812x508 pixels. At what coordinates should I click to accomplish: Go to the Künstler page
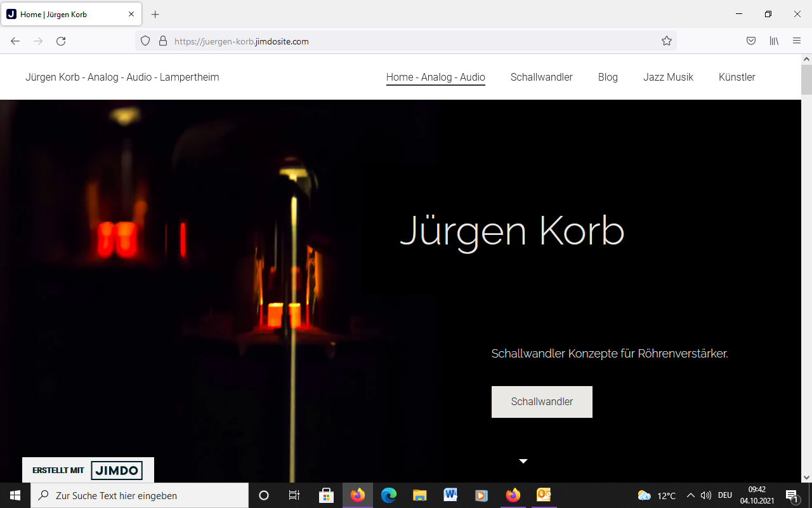coord(737,77)
